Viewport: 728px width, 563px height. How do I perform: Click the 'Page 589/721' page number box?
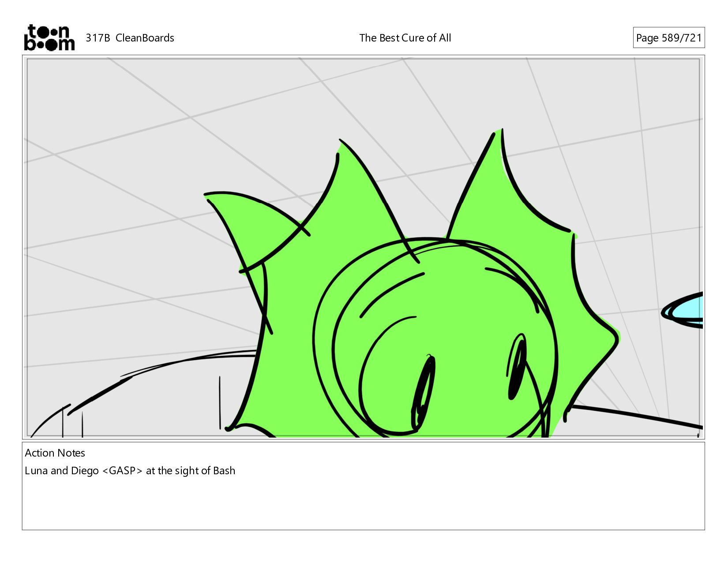[668, 38]
